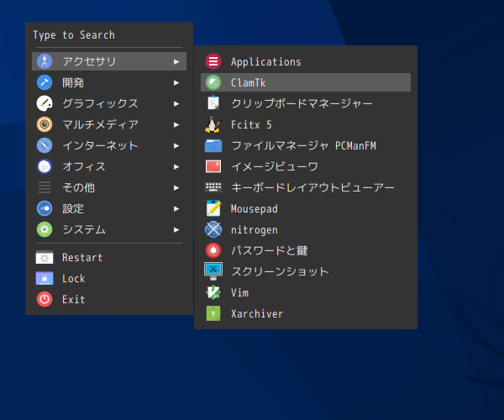Viewport: 504px width, 420px height.
Task: Select the Vim label
Action: click(239, 292)
